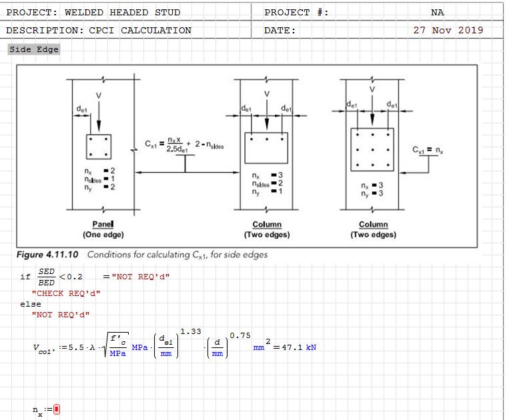Click the 'PROJECT #:' header label
The width and height of the screenshot is (509, 420).
pos(296,13)
